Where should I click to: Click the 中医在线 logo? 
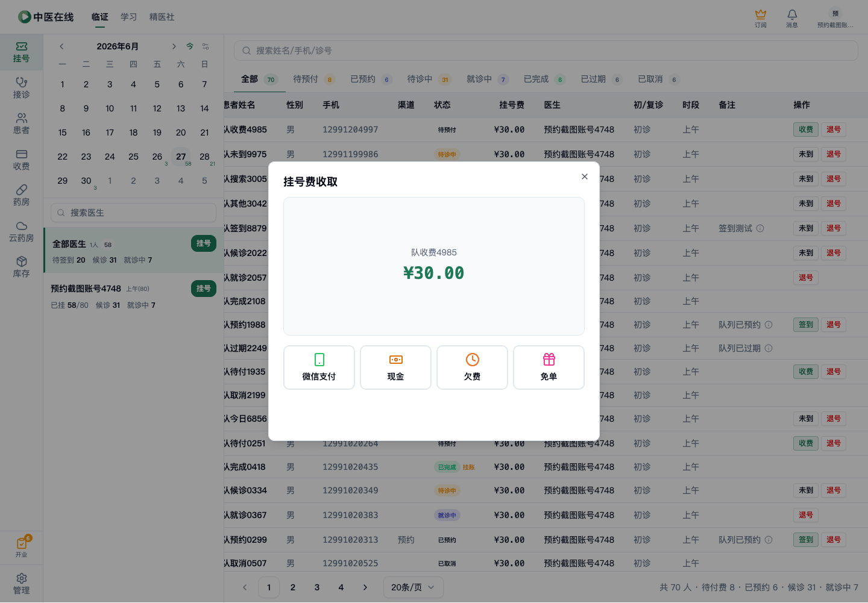pos(46,17)
